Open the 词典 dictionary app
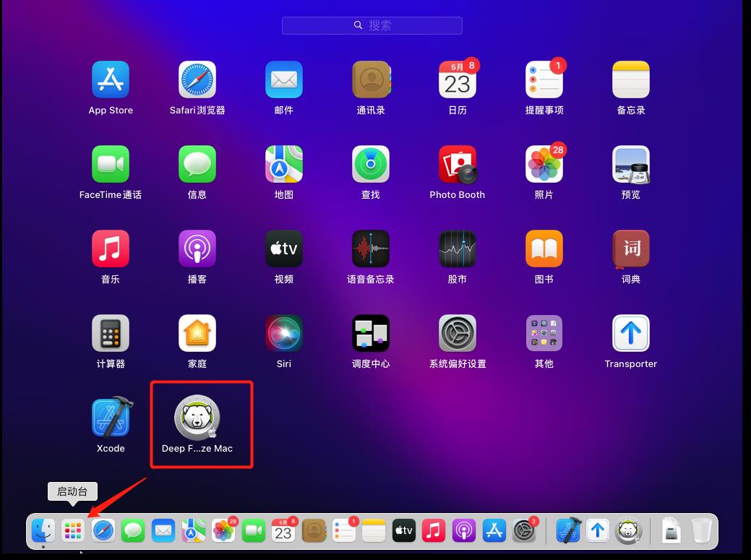 pyautogui.click(x=630, y=249)
